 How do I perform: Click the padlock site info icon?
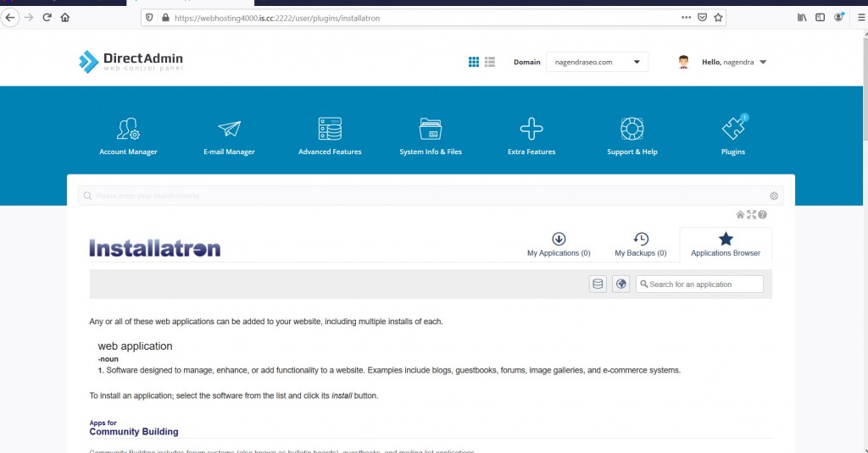pos(165,18)
